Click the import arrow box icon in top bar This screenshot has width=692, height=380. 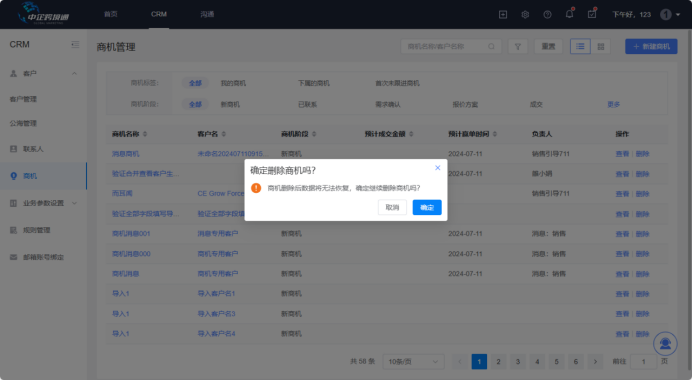503,15
